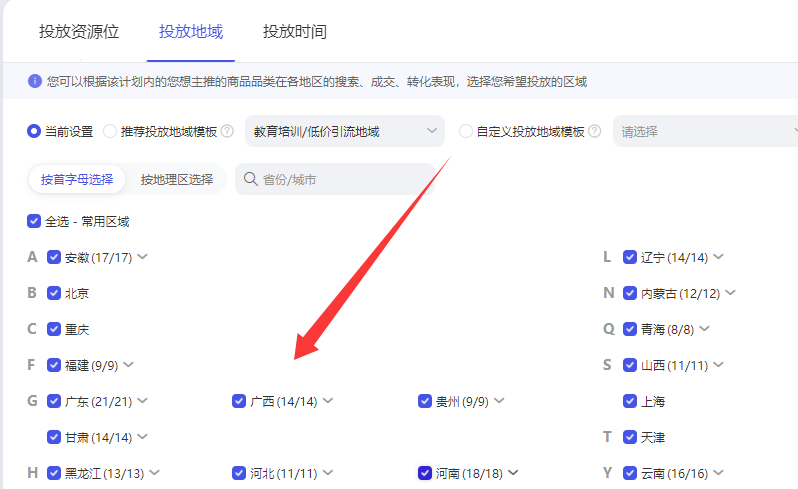Image resolution: width=798 pixels, height=489 pixels.
Task: Switch to the 投放时间 tab
Action: 294,32
